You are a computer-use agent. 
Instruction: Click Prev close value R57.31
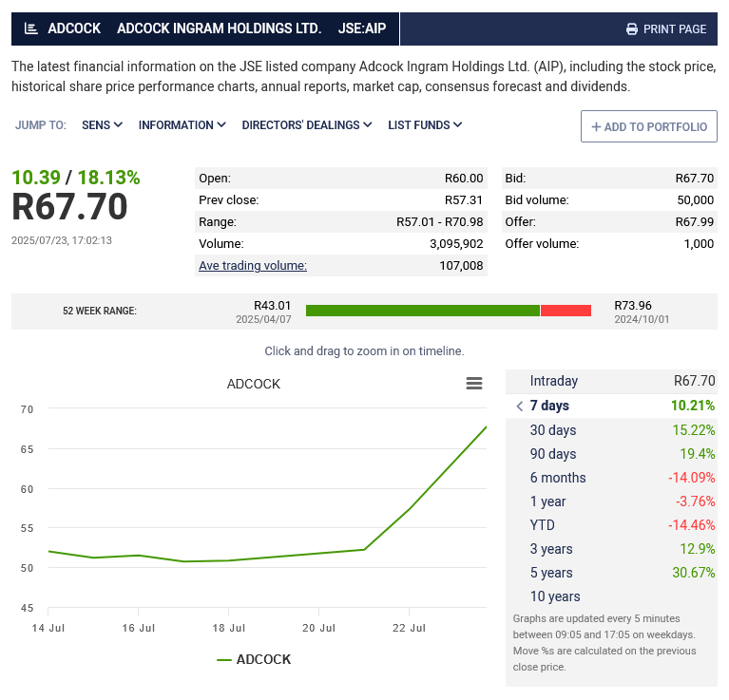464,199
